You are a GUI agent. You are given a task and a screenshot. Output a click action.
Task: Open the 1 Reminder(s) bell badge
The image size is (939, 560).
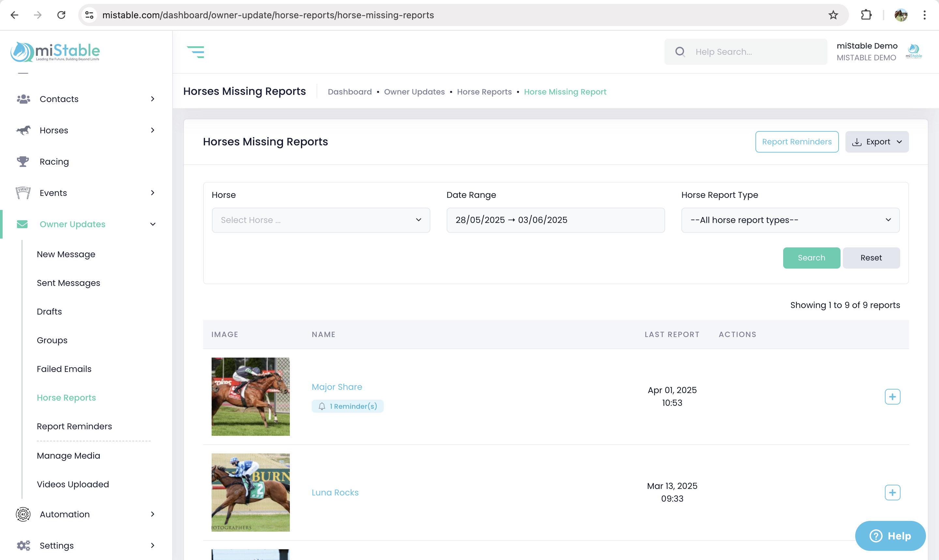[x=347, y=406]
